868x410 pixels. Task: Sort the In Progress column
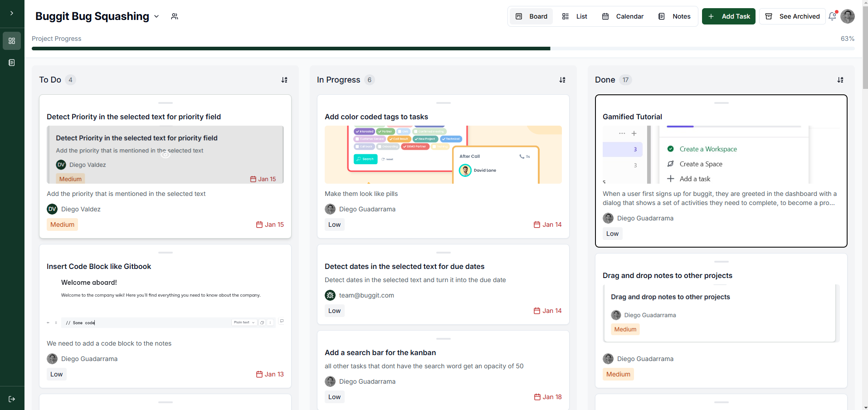click(562, 80)
